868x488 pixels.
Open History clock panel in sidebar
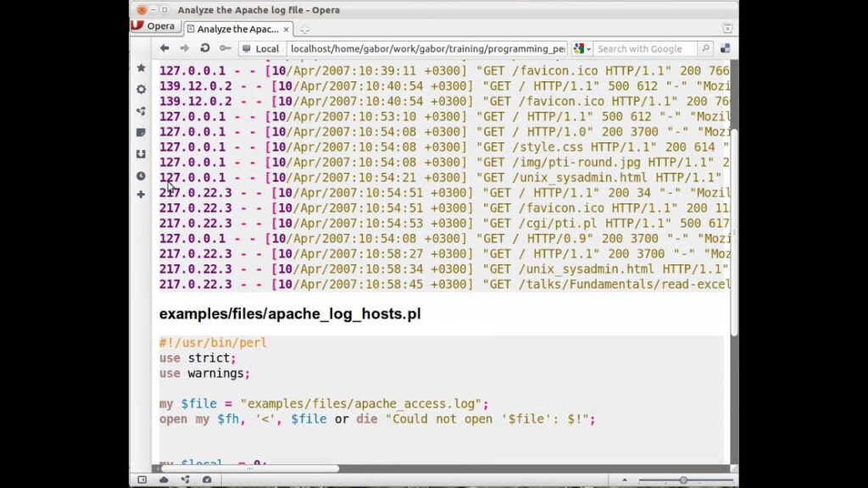point(142,176)
